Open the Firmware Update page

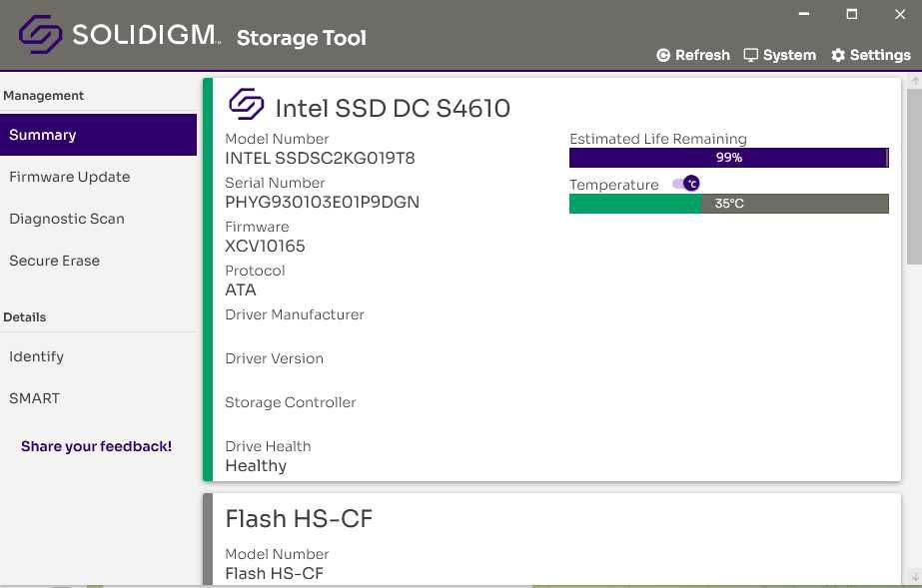click(x=98, y=177)
